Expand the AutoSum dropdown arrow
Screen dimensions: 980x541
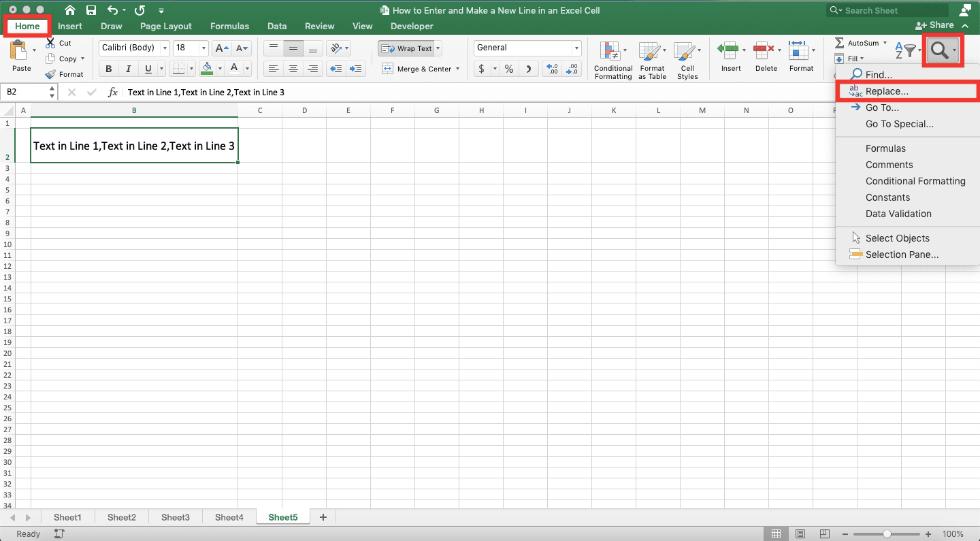point(885,43)
